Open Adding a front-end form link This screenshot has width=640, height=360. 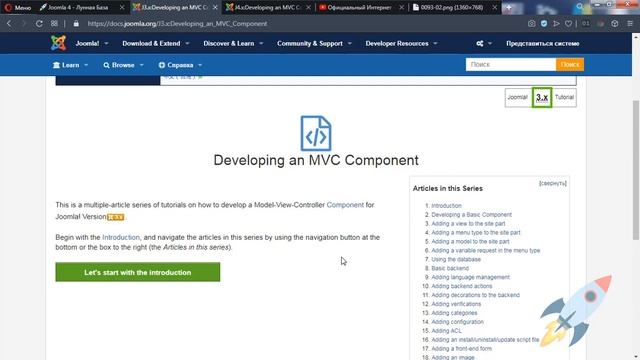462,349
